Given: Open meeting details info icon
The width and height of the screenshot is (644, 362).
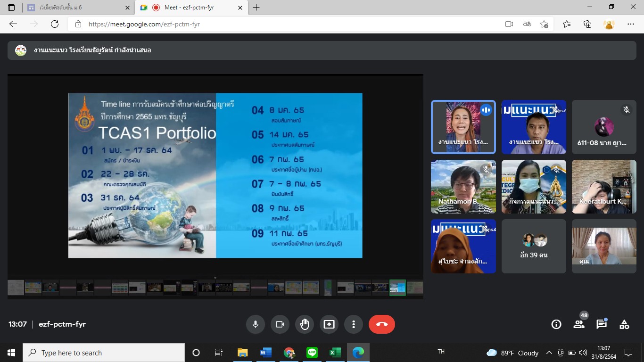Looking at the screenshot, I should coord(556,324).
